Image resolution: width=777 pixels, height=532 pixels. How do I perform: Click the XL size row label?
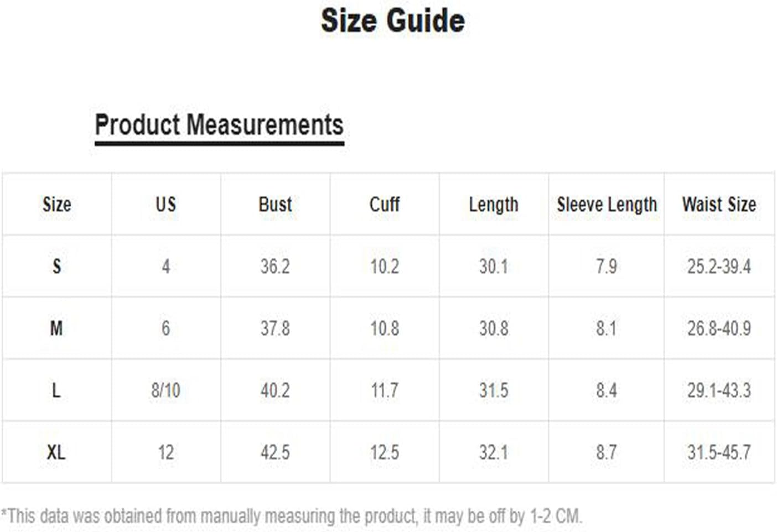[x=56, y=452]
